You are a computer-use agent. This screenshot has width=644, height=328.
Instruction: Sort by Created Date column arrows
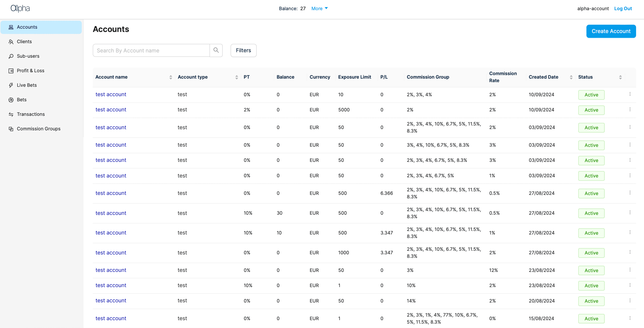(571, 77)
